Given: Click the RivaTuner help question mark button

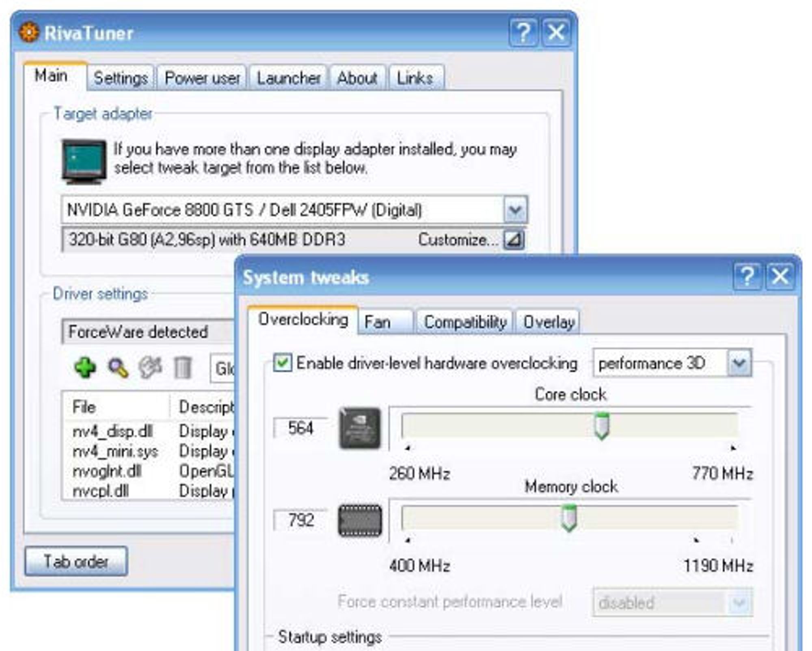Looking at the screenshot, I should pos(523,32).
